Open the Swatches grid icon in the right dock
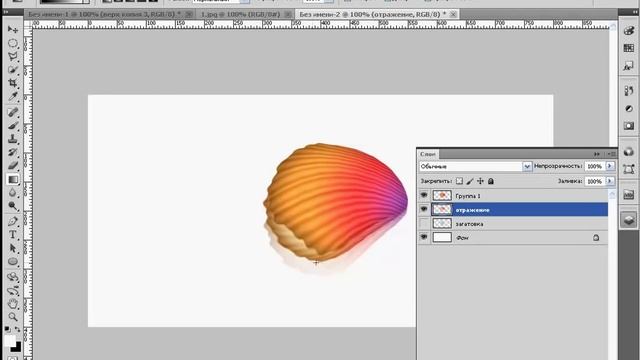 click(629, 48)
